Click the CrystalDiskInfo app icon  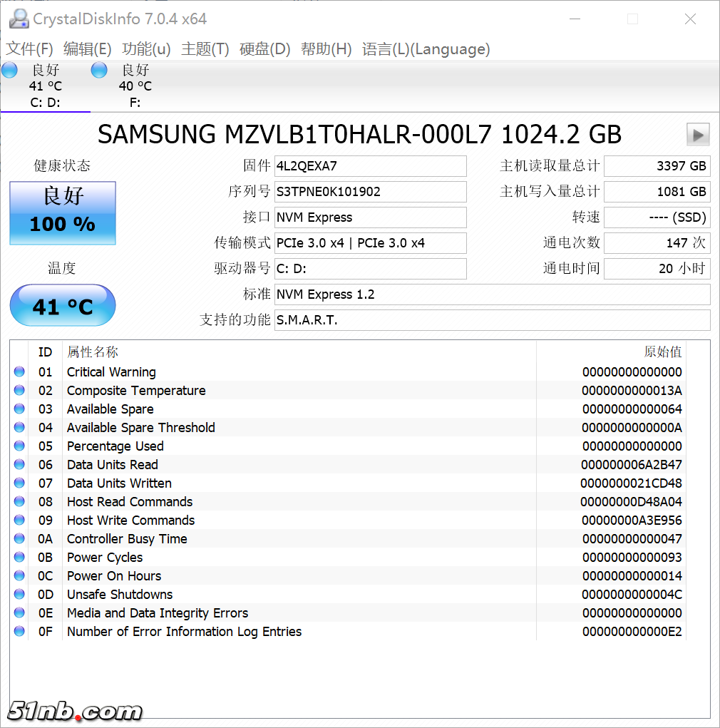19,18
